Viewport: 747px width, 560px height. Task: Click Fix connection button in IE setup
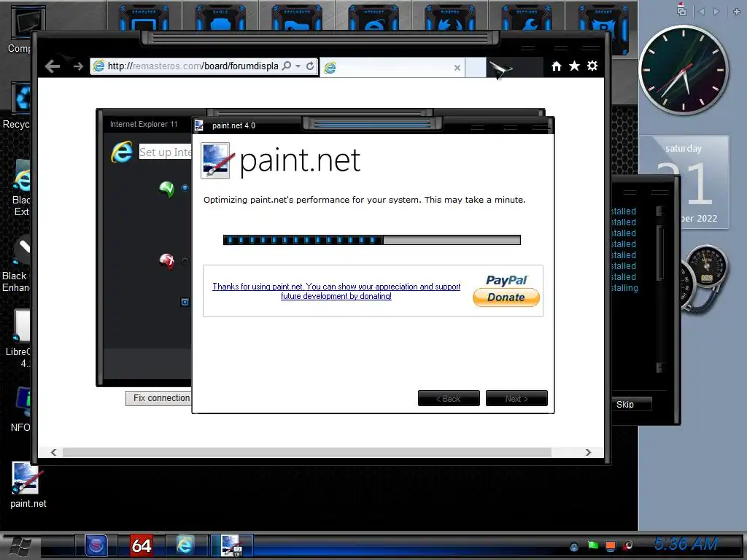(158, 398)
